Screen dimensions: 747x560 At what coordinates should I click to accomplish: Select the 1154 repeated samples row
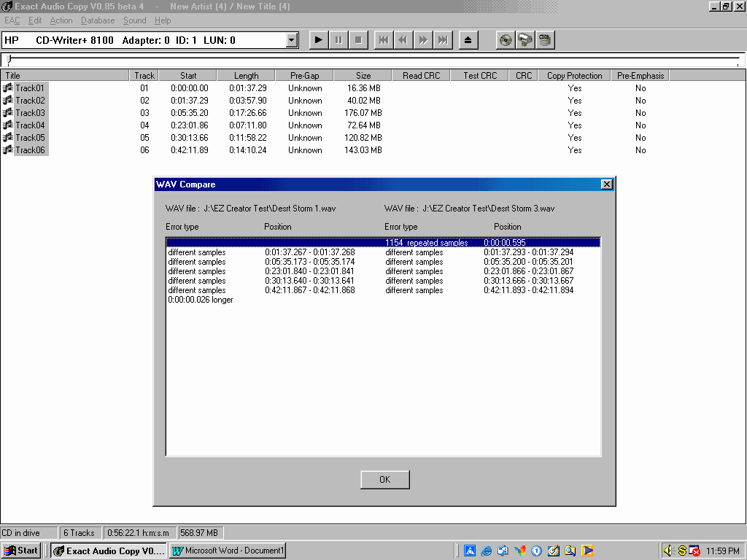384,242
